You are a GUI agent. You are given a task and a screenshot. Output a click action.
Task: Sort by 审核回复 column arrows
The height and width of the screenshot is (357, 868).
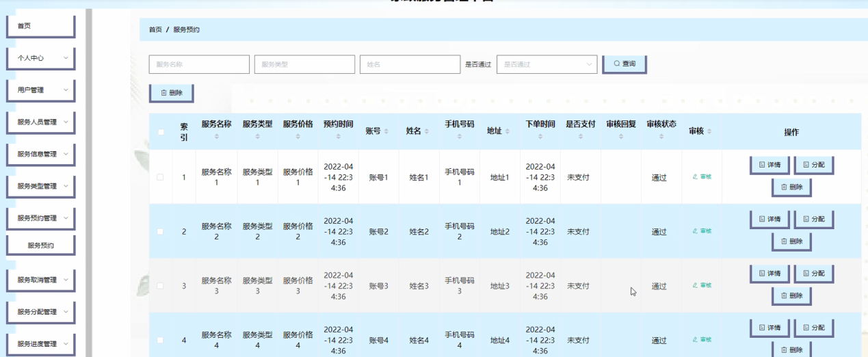[x=621, y=137]
